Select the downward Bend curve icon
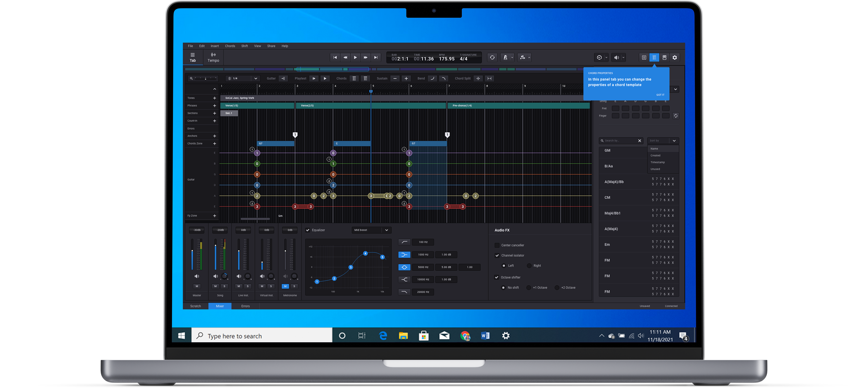 pos(443,78)
